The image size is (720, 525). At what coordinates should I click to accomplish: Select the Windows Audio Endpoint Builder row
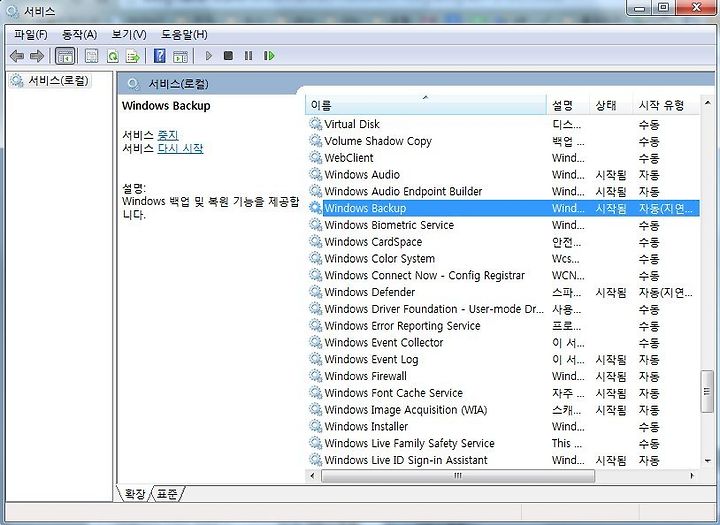(x=503, y=191)
